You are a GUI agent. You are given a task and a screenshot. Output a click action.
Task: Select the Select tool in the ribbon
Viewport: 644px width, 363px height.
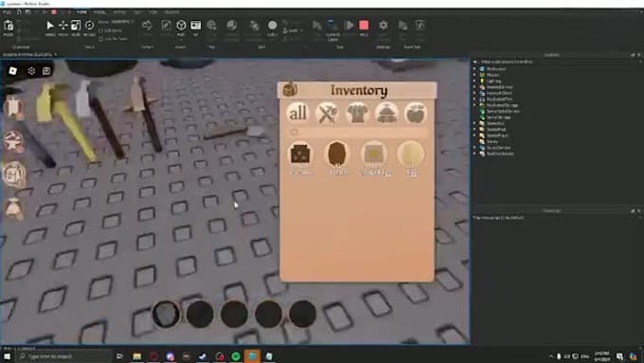(49, 27)
